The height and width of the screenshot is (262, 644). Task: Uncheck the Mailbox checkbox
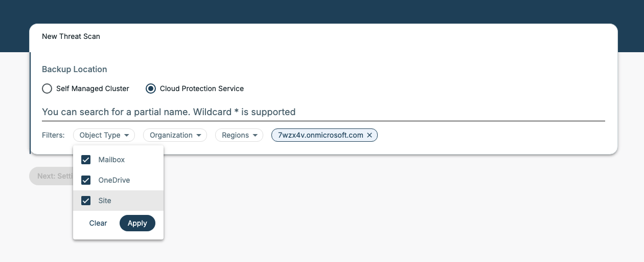tap(86, 160)
